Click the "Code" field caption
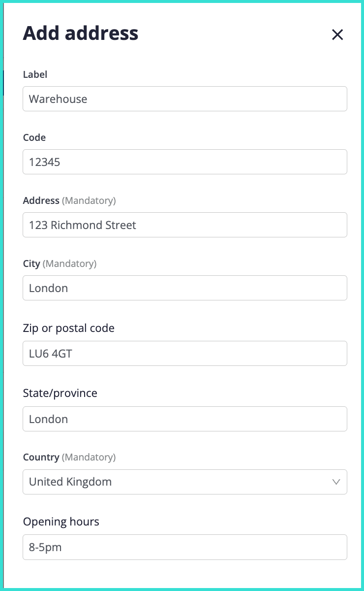Screen dimensions: 364x591 pyautogui.click(x=34, y=137)
